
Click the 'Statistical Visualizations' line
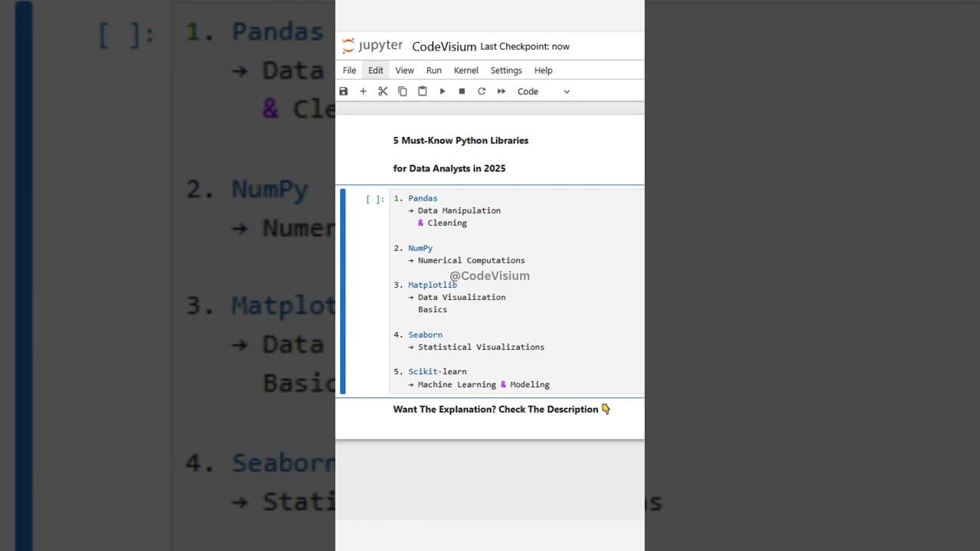(476, 347)
